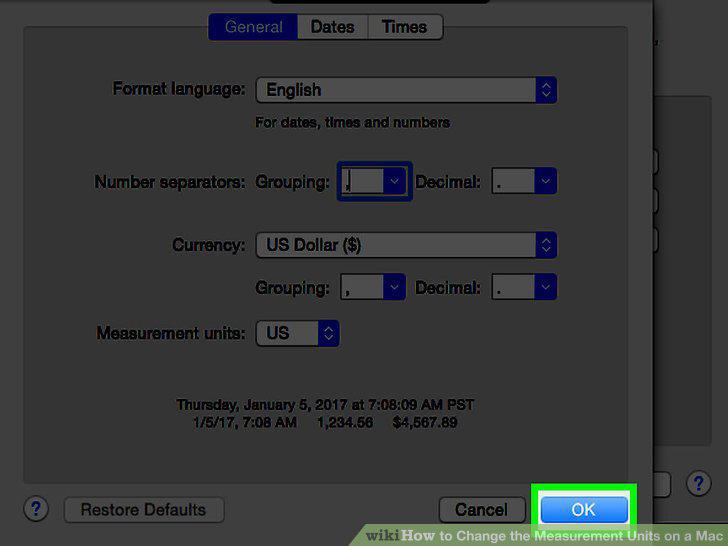Click the short sample 1/5/17, 7:08 AM
Viewport: 728px width, 546px height.
pyautogui.click(x=245, y=422)
